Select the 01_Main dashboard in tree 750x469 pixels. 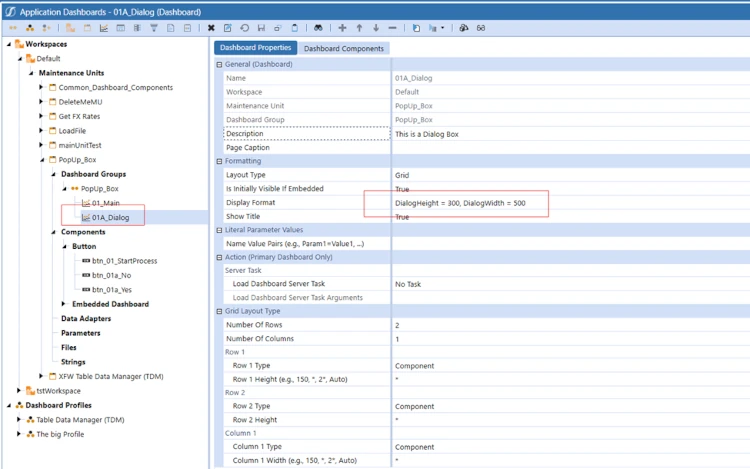pyautogui.click(x=106, y=203)
